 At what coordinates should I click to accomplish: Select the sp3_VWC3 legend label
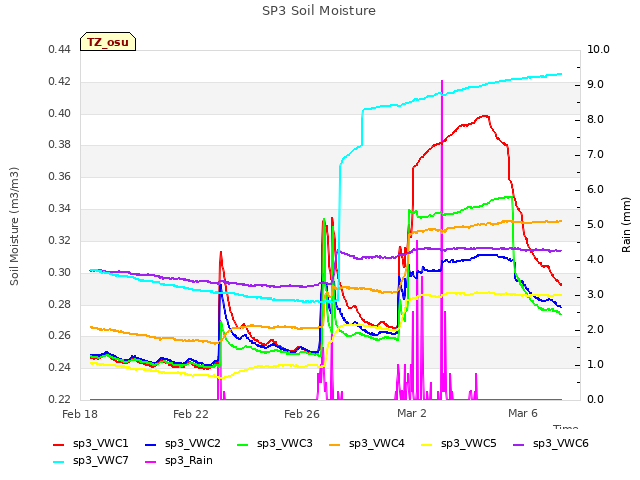point(284,443)
